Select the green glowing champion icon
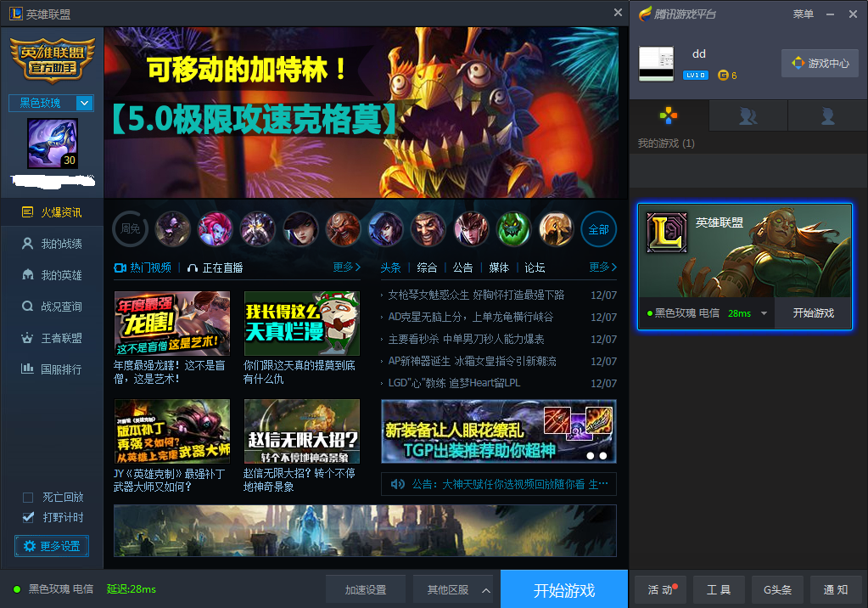 coord(513,228)
